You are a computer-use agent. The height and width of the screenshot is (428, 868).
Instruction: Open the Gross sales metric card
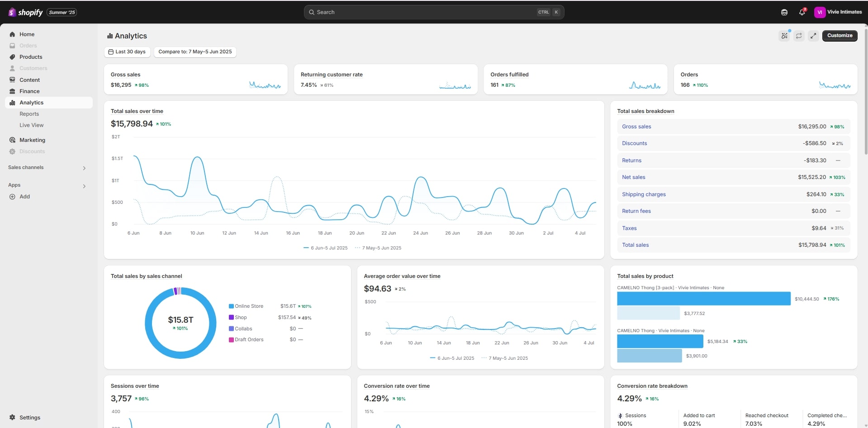[x=196, y=80]
